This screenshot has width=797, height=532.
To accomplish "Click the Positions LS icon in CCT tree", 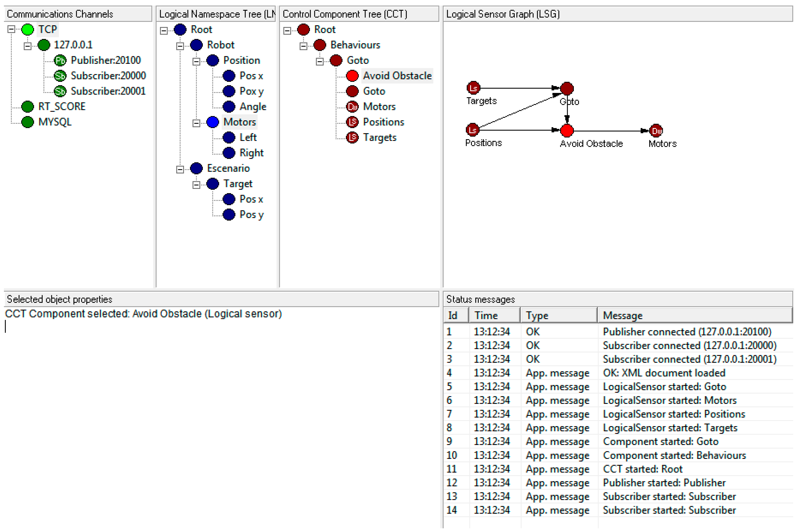I will tap(352, 122).
